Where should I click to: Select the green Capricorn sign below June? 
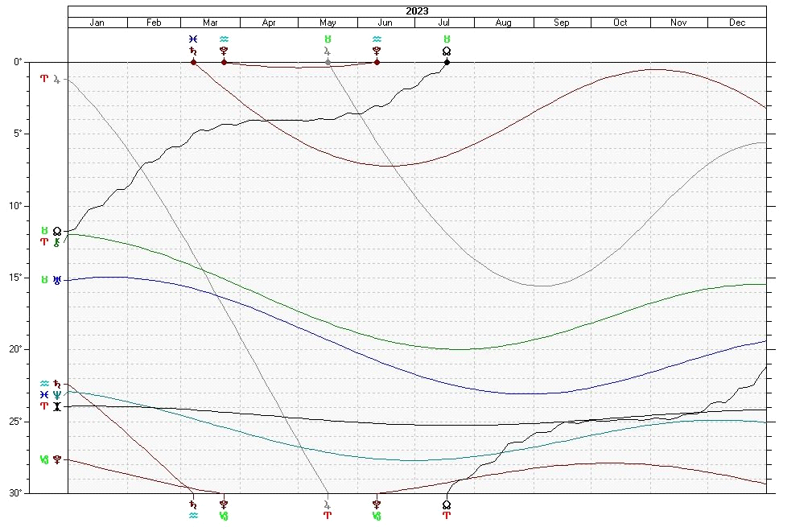(x=377, y=515)
